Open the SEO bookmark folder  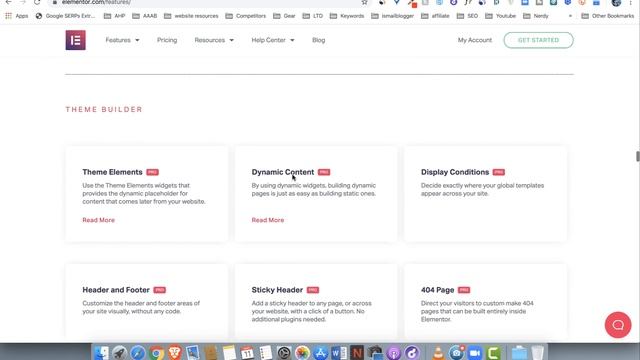pyautogui.click(x=467, y=16)
